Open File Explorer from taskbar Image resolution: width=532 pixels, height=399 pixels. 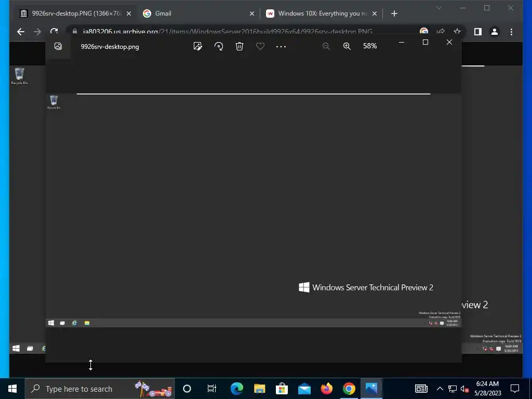click(x=259, y=389)
